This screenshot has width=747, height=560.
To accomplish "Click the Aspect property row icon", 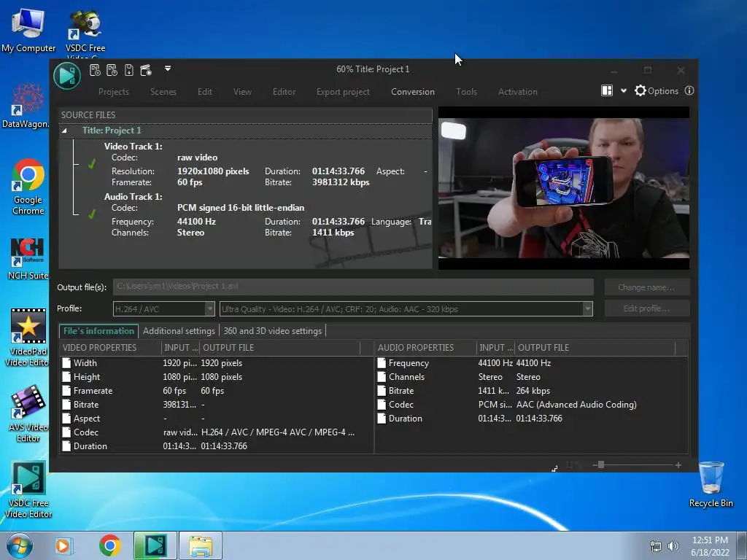I will coord(66,418).
